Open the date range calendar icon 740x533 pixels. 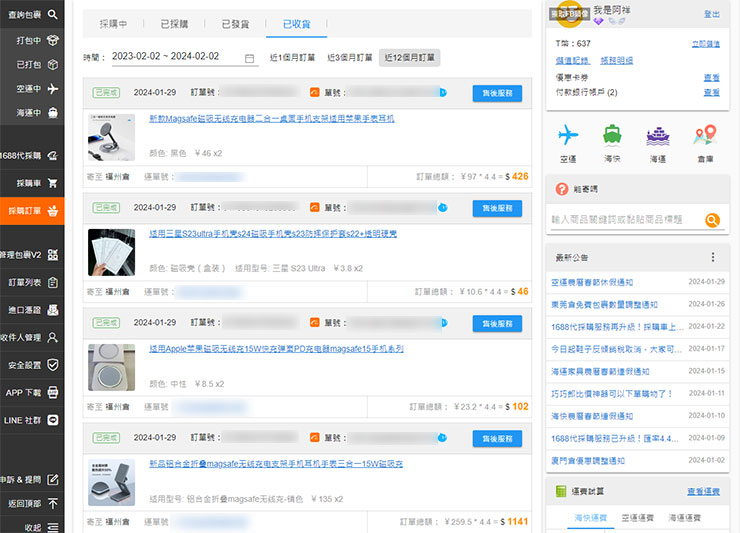point(250,58)
